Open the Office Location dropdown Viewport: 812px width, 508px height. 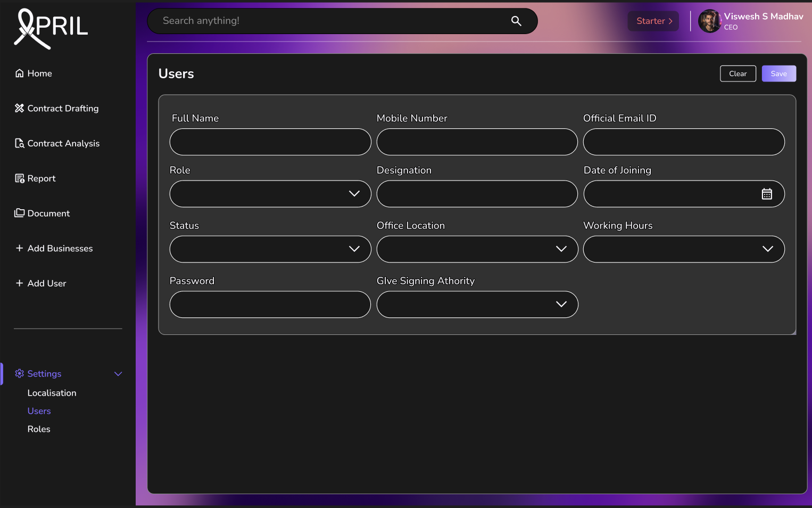pyautogui.click(x=477, y=249)
